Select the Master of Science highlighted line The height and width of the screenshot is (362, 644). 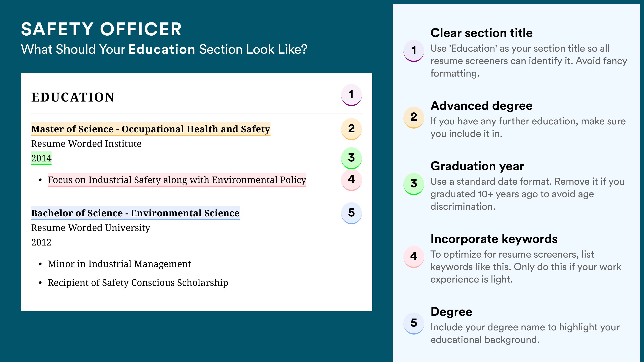pyautogui.click(x=151, y=129)
